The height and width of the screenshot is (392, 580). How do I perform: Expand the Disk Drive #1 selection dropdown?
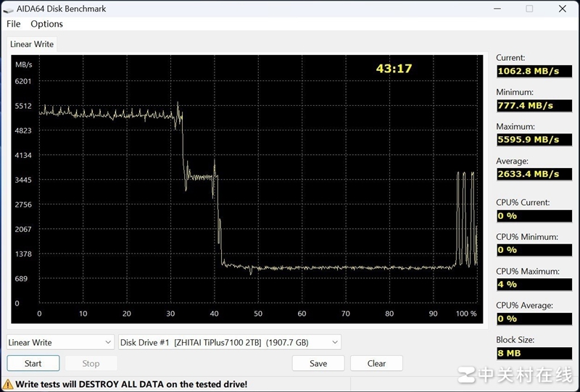230,343
